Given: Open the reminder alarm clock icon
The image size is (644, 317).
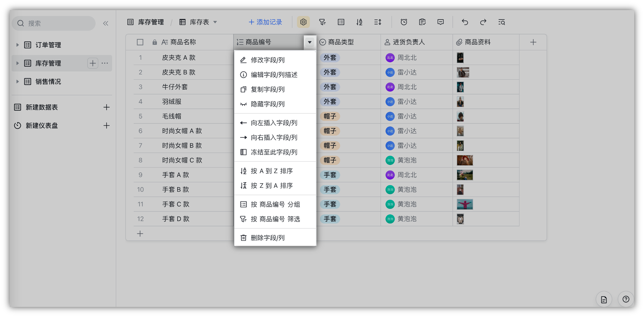Looking at the screenshot, I should [x=404, y=22].
